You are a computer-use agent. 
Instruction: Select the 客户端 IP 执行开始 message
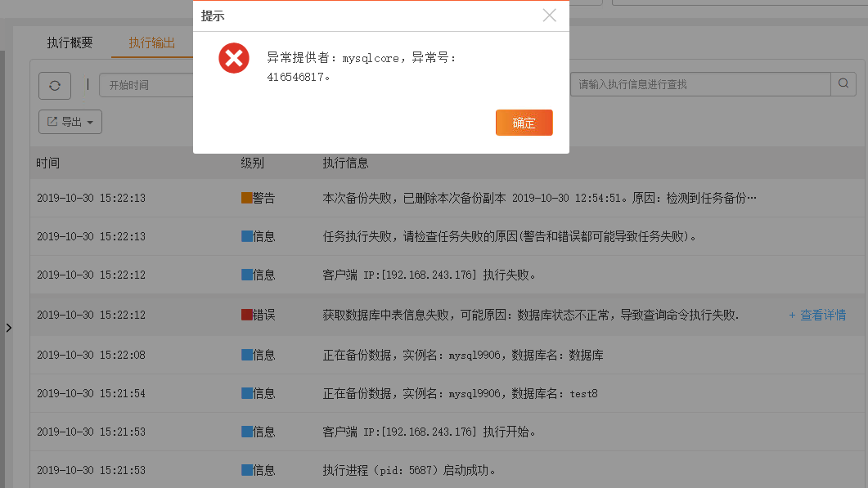429,432
